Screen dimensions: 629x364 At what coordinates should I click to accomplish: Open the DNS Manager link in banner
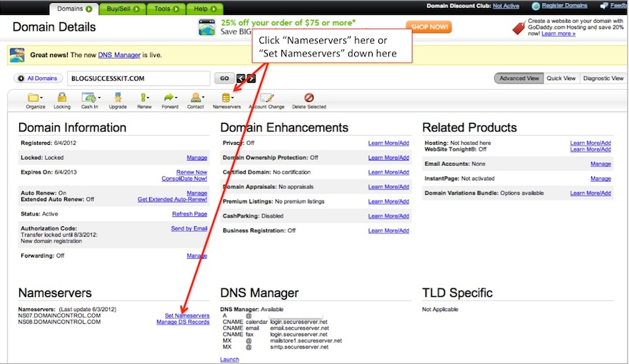coord(119,55)
